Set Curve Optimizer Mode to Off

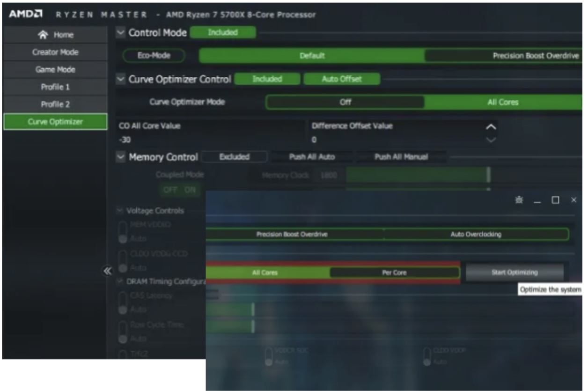345,102
